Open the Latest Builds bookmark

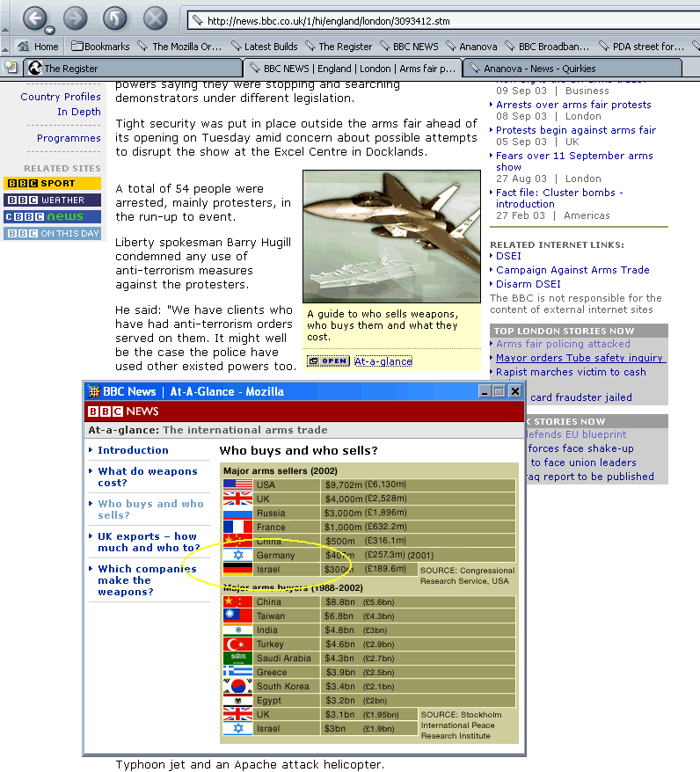[x=265, y=47]
